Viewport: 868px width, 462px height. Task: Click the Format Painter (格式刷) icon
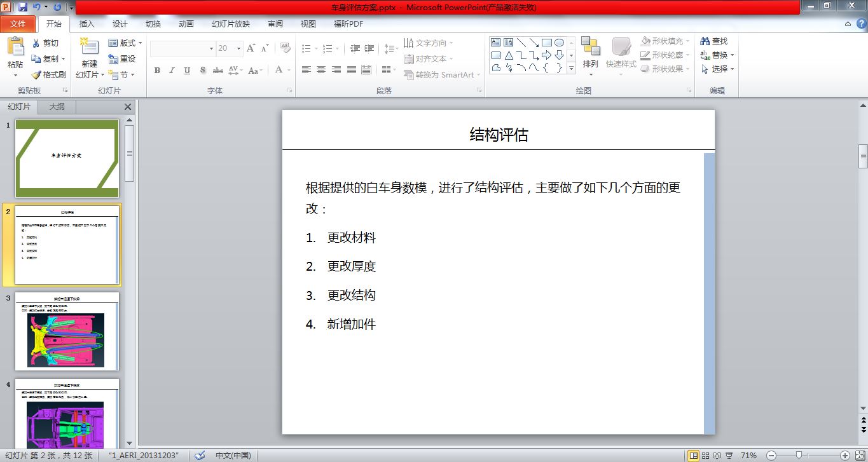[x=36, y=75]
